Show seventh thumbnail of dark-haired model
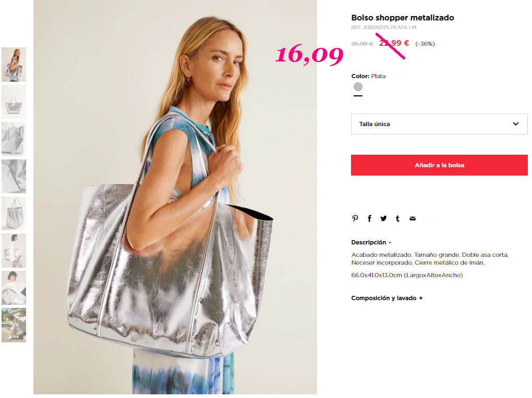Image resolution: width=532 pixels, height=398 pixels. [x=14, y=288]
